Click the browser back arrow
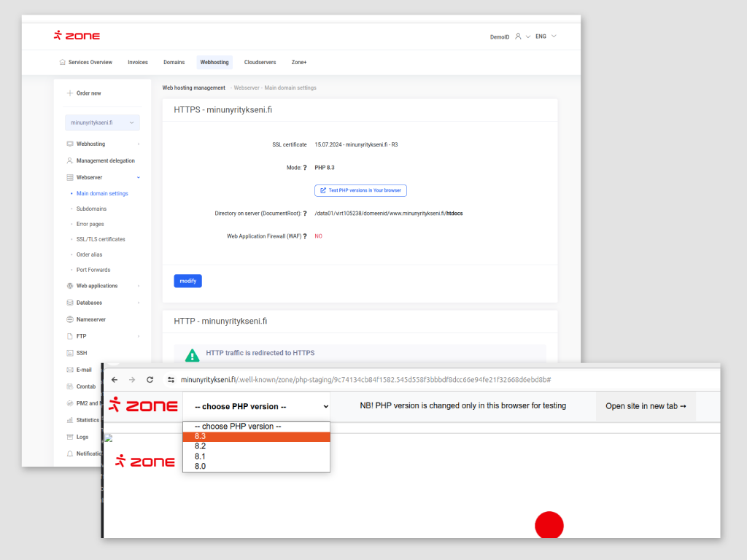Screen dimensions: 747x560 coord(115,380)
